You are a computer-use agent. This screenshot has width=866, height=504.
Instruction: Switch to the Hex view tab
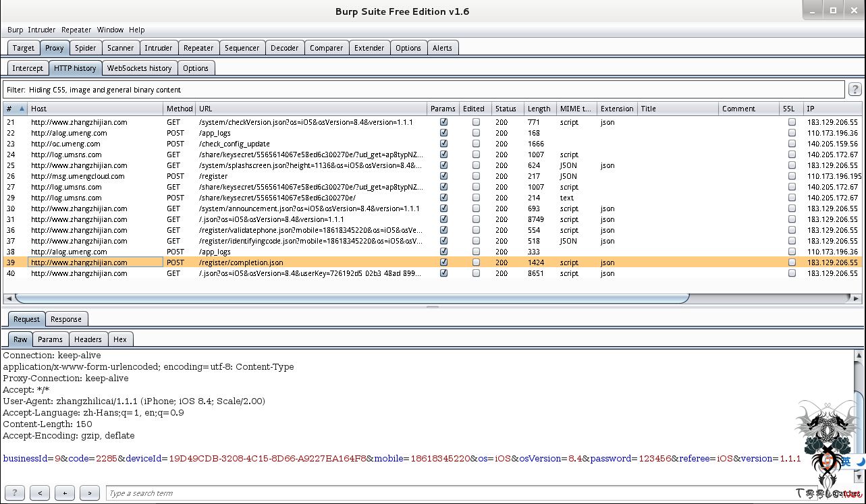pos(120,339)
